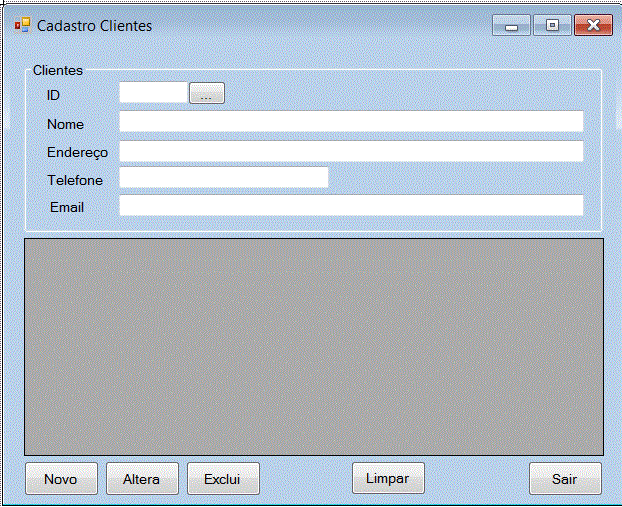Maximize the Cadastro Clientes window

point(552,26)
